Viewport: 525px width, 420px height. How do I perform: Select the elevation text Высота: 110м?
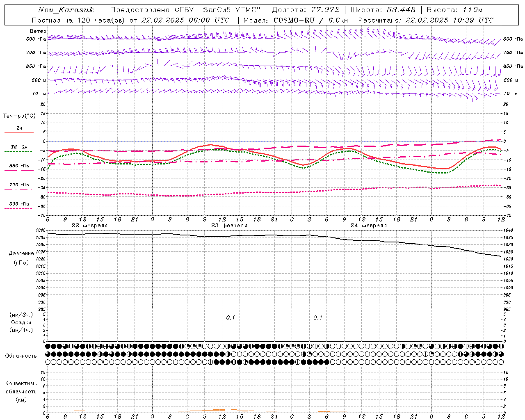pos(454,10)
